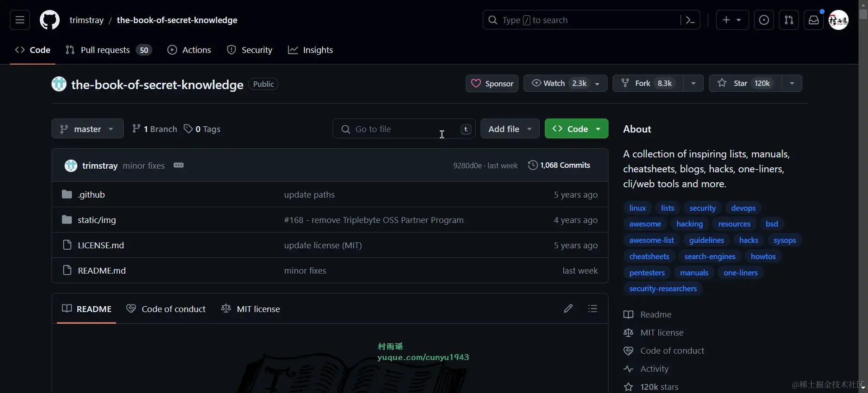868x393 pixels.
Task: Click the 'update paths' commit message
Action: (x=309, y=194)
